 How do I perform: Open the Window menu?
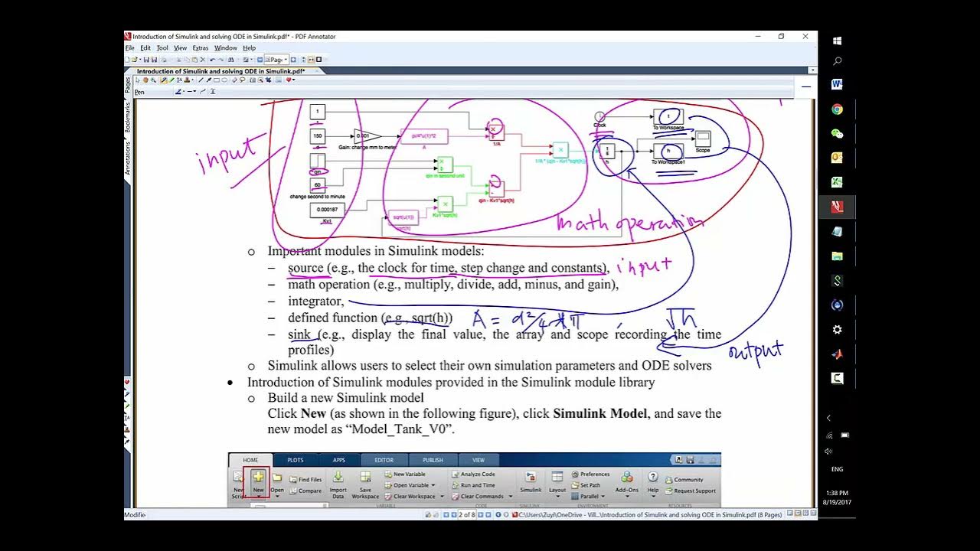(x=225, y=48)
